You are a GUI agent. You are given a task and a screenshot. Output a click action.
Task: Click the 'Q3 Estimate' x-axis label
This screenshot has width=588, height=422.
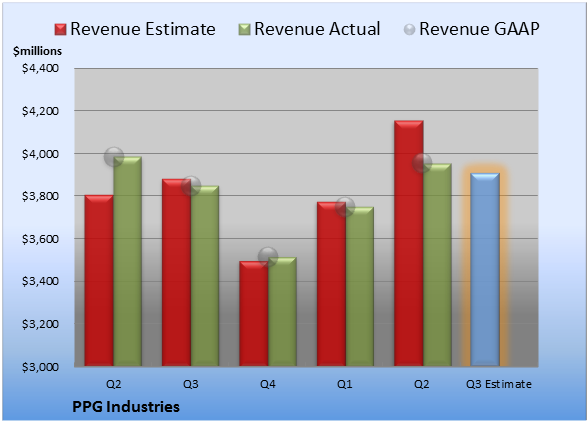click(499, 384)
